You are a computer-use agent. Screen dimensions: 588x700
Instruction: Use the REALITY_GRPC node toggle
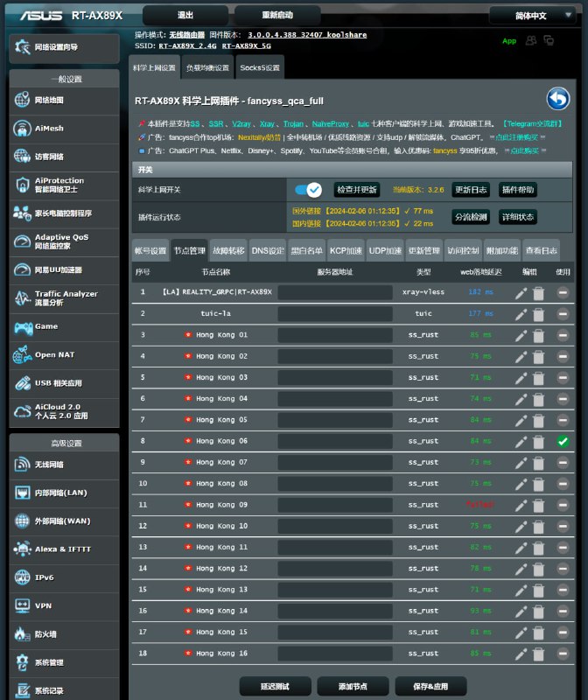(x=563, y=293)
